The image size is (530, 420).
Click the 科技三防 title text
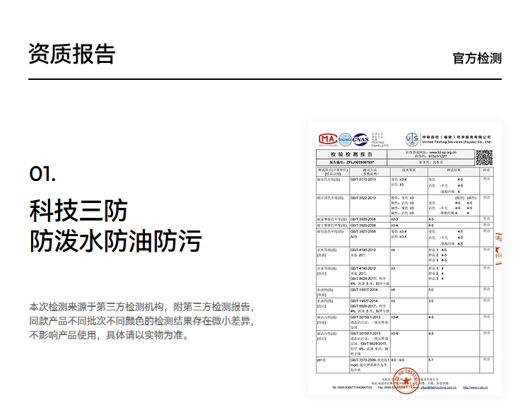(x=78, y=210)
